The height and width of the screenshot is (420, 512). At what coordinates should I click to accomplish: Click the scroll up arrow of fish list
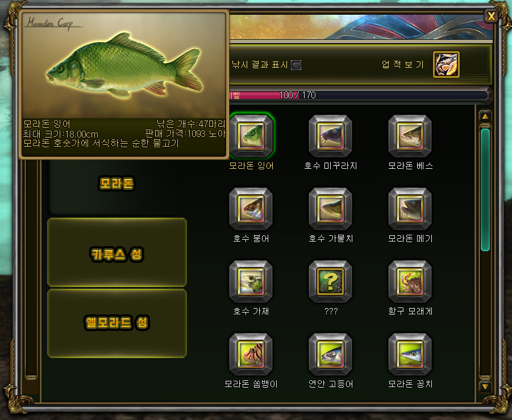(x=485, y=117)
